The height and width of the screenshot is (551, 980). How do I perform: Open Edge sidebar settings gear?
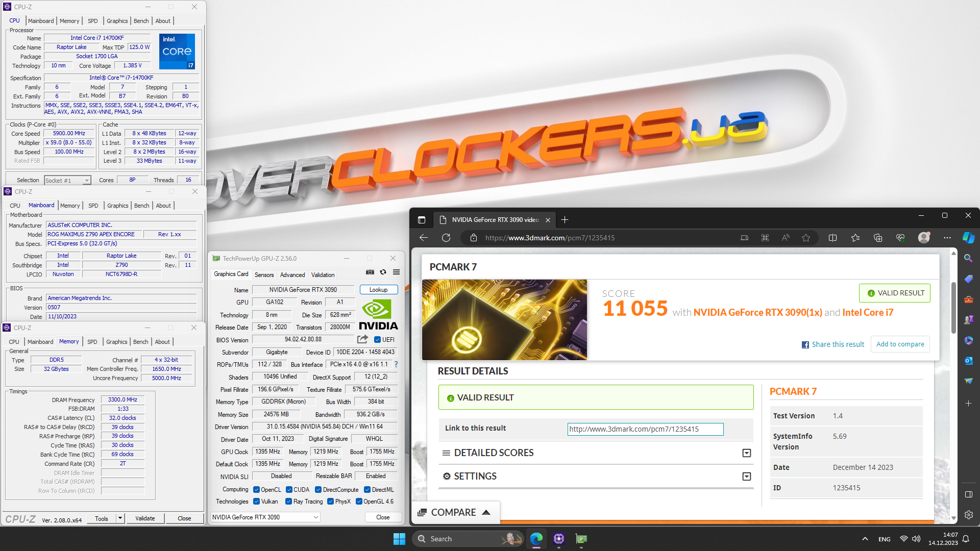pos(968,515)
